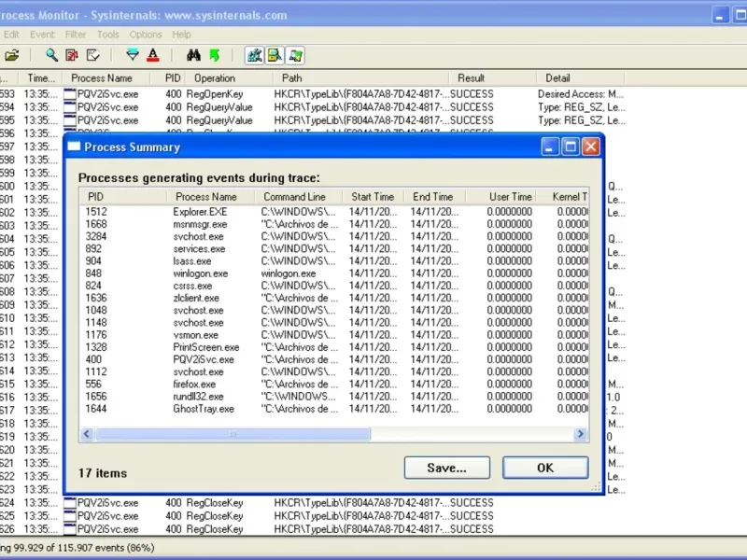
Task: Click the main window Process Name column header
Action: click(106, 78)
